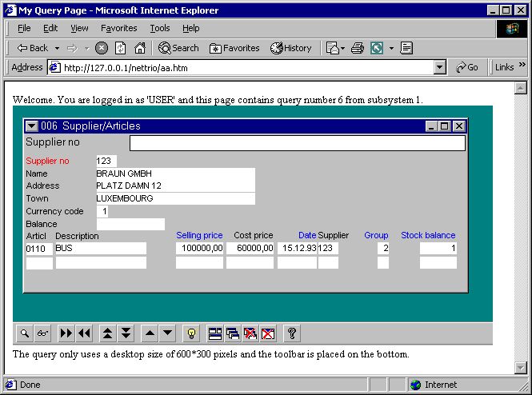The height and width of the screenshot is (395, 532).
Task: Click the Supplier no input field showing 123
Action: tap(106, 162)
